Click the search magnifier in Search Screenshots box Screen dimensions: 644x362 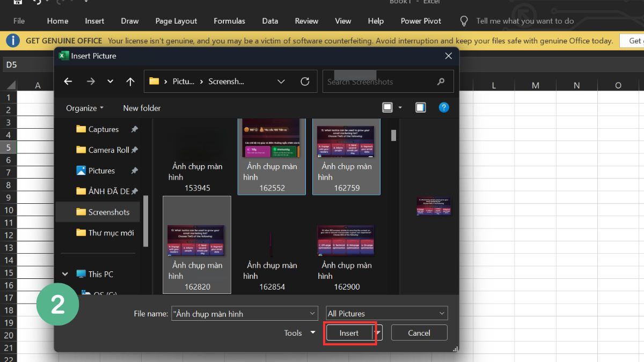[x=440, y=82]
